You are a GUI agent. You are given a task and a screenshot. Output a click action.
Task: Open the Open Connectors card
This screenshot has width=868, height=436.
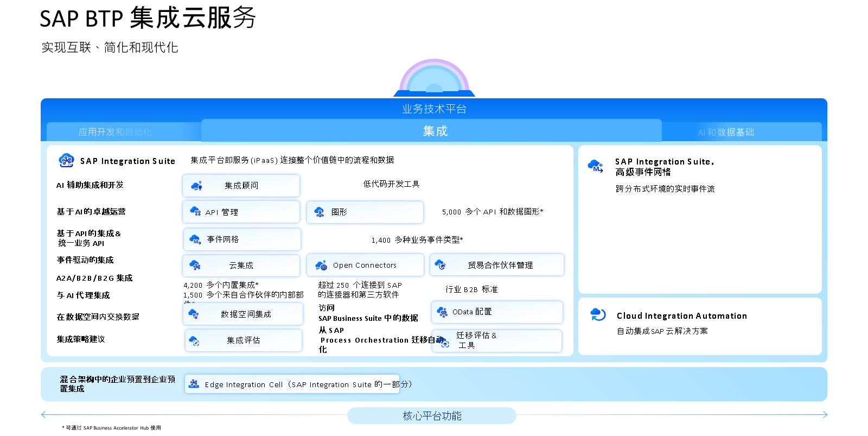tap(365, 265)
